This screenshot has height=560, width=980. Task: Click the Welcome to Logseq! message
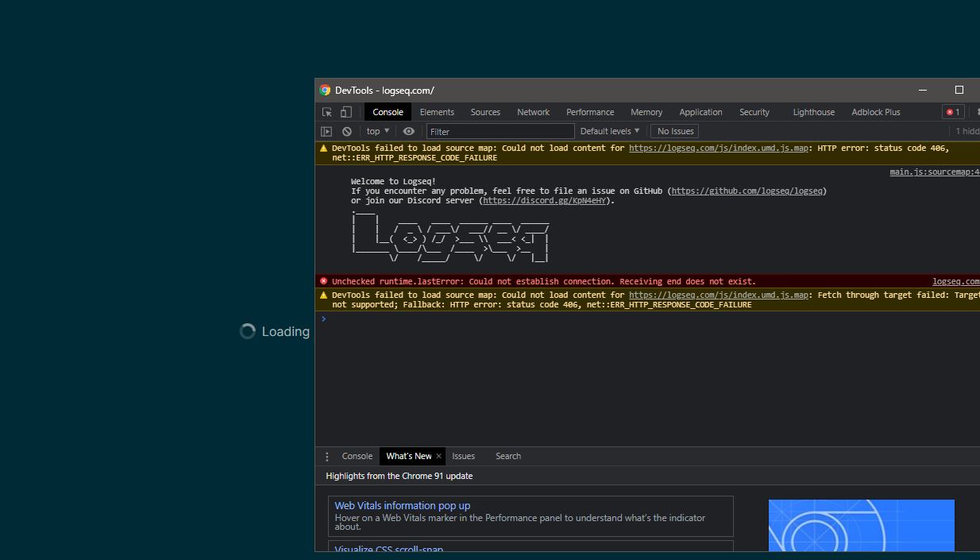393,181
